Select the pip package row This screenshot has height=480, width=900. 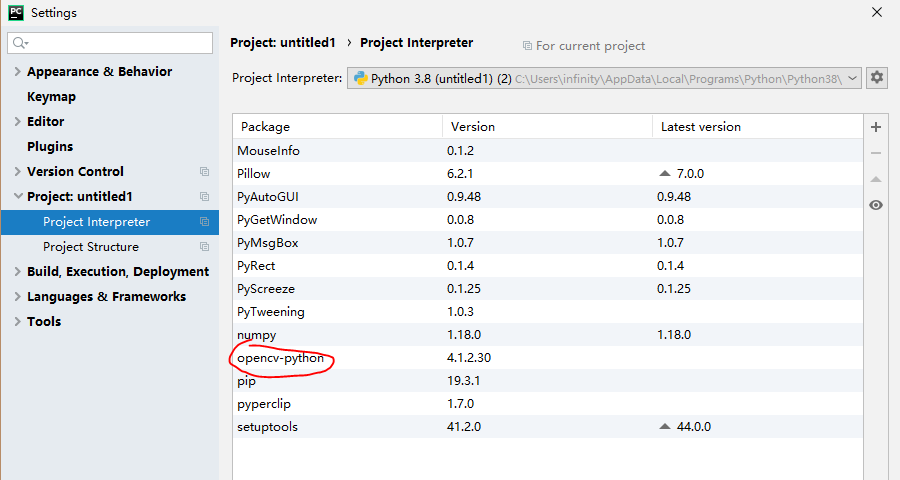548,380
